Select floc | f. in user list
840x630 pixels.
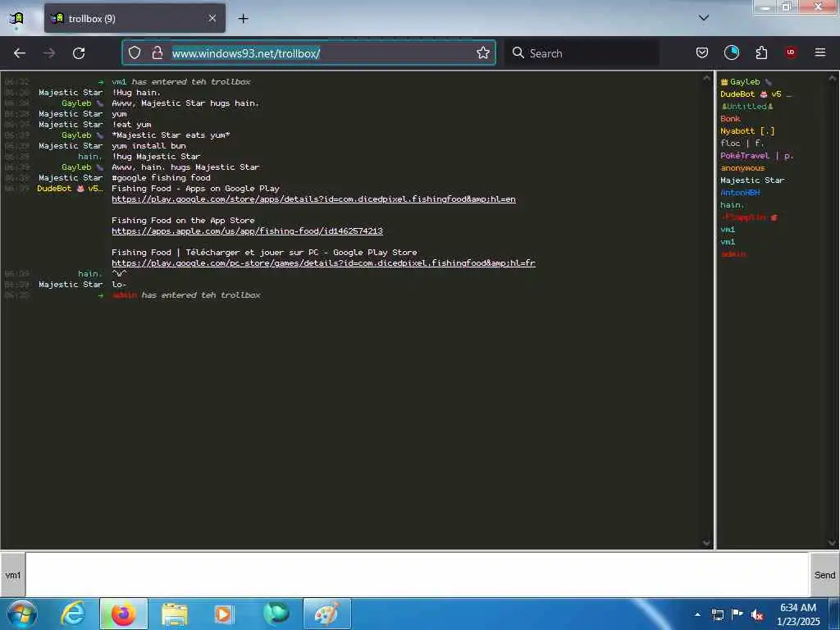(x=742, y=144)
